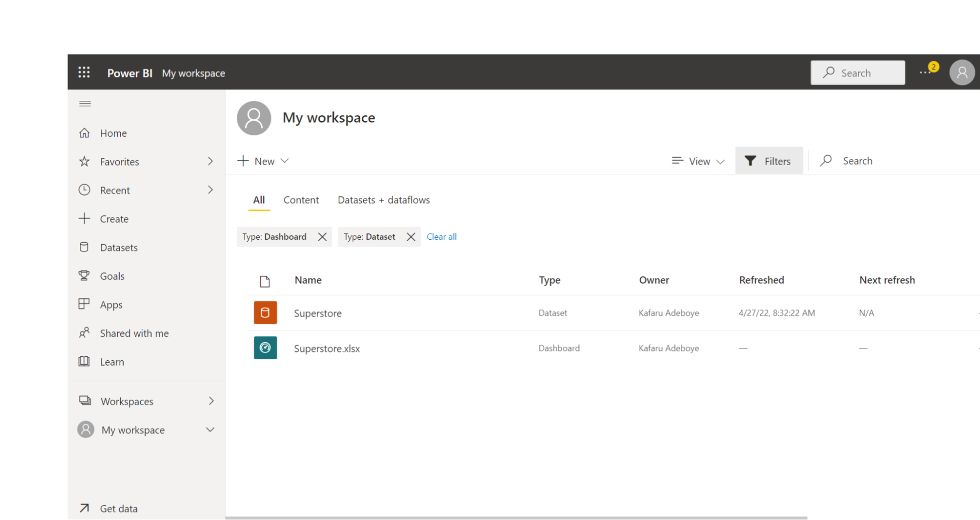Sort by the Name column header

[308, 280]
